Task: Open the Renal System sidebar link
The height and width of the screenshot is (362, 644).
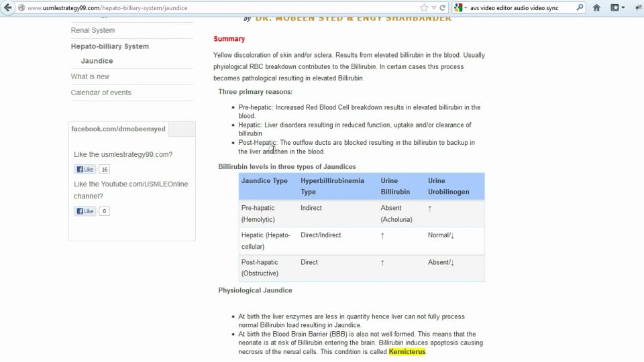Action: coord(93,30)
